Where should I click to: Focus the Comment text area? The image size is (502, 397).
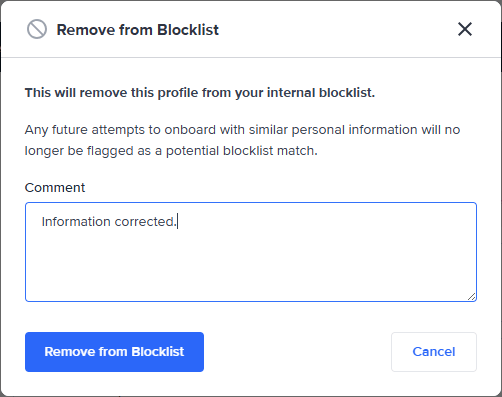[251, 252]
